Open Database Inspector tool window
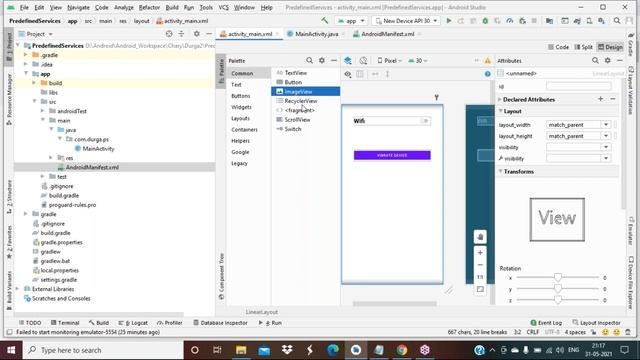This screenshot has width=640, height=360. pos(220,322)
